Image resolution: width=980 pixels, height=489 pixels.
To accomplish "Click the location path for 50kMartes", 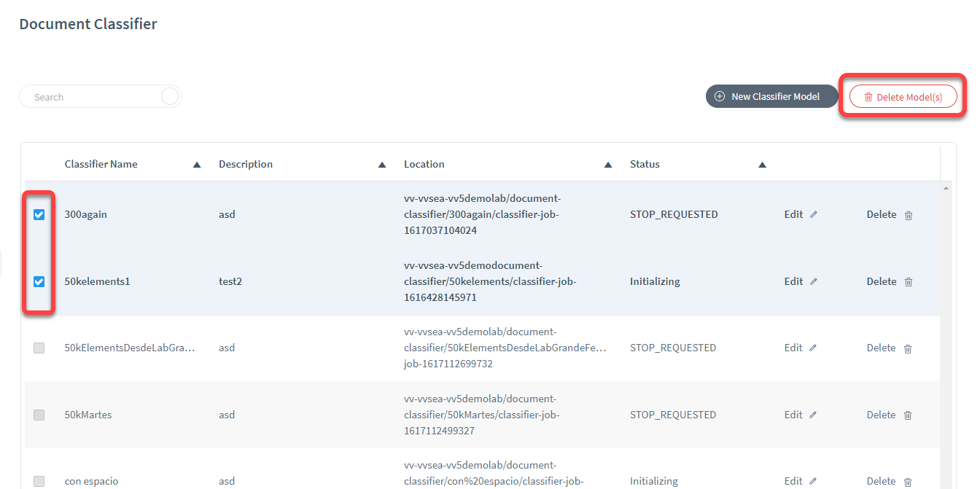I will pos(482,415).
